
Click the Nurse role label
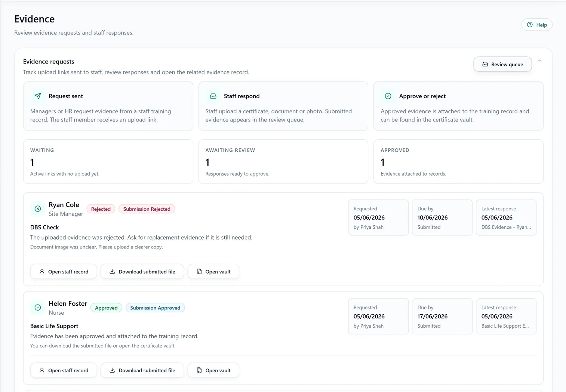[56, 313]
